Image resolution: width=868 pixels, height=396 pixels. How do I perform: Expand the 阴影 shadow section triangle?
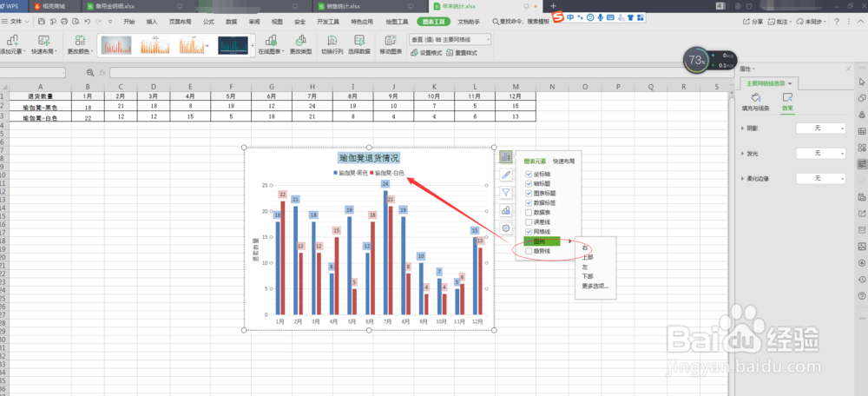(x=742, y=128)
